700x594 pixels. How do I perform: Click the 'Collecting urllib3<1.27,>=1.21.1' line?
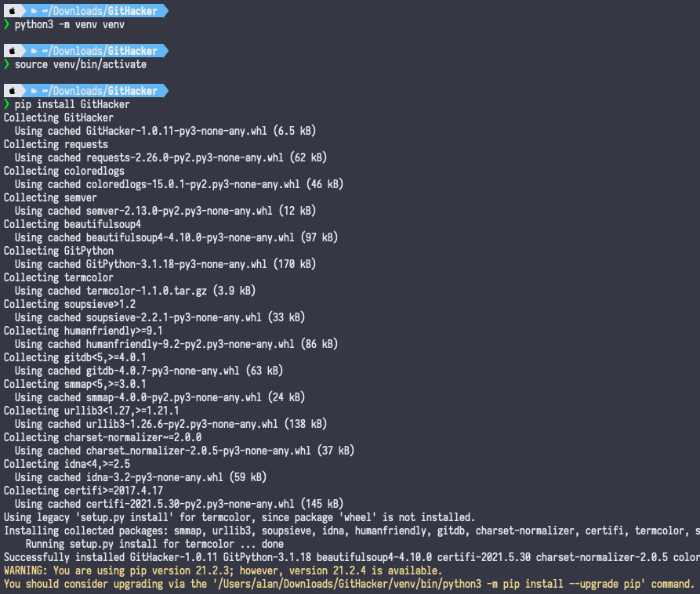point(91,411)
